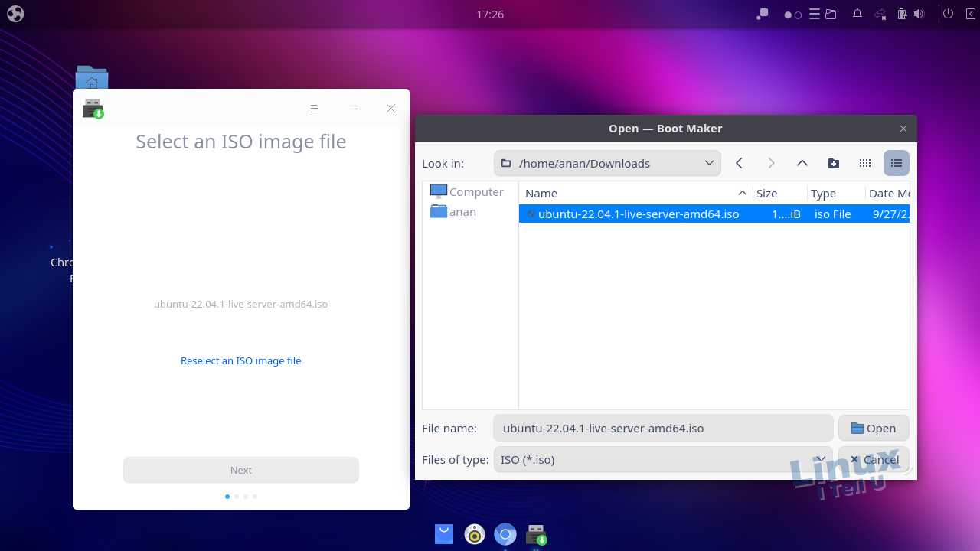This screenshot has height=551, width=980.
Task: Close the Open — Boot Maker dialog
Action: pyautogui.click(x=903, y=129)
